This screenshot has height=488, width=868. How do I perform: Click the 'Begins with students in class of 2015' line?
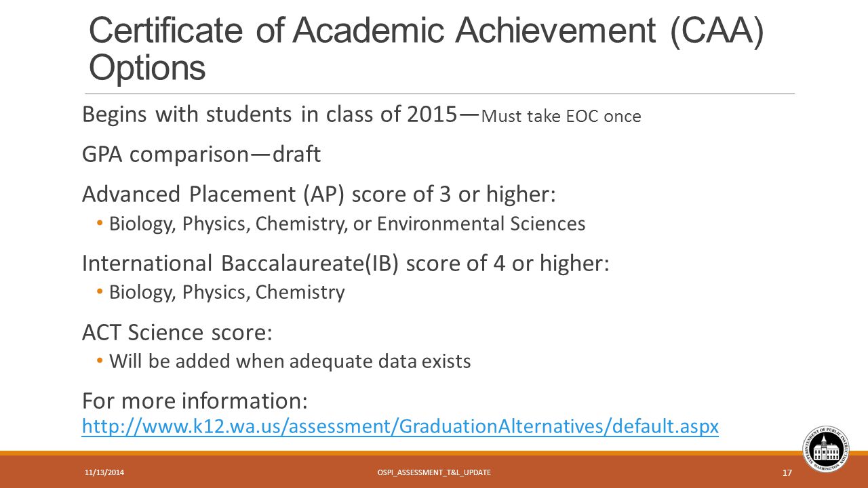[x=269, y=115]
